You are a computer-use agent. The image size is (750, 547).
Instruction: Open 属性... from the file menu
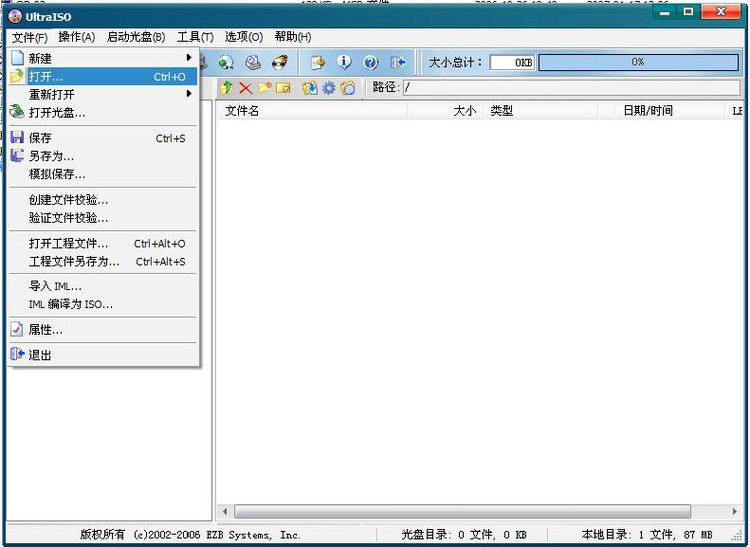102,329
